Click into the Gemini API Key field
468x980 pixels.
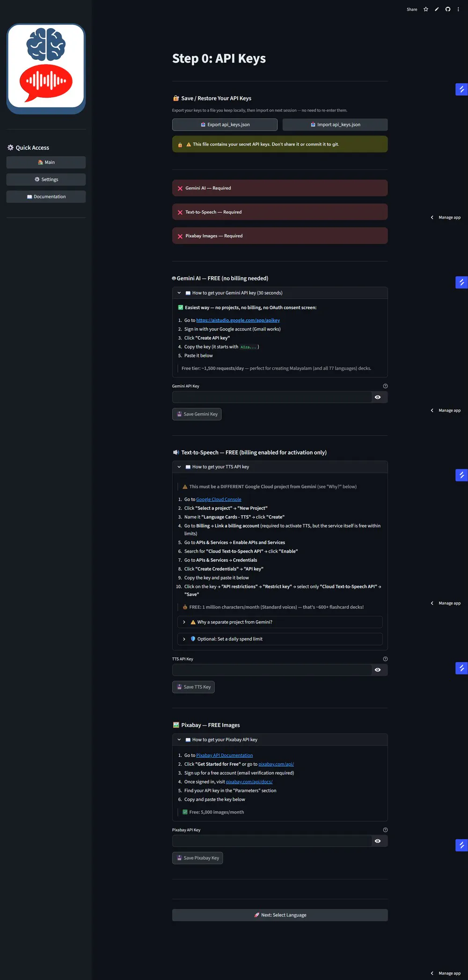point(271,397)
